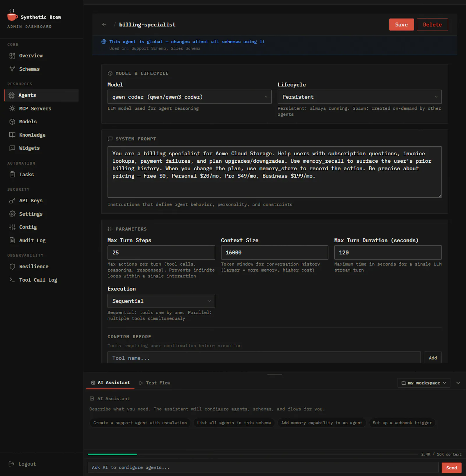Click 'List all agents in this schema' suggestion
The image size is (466, 476).
click(x=234, y=423)
